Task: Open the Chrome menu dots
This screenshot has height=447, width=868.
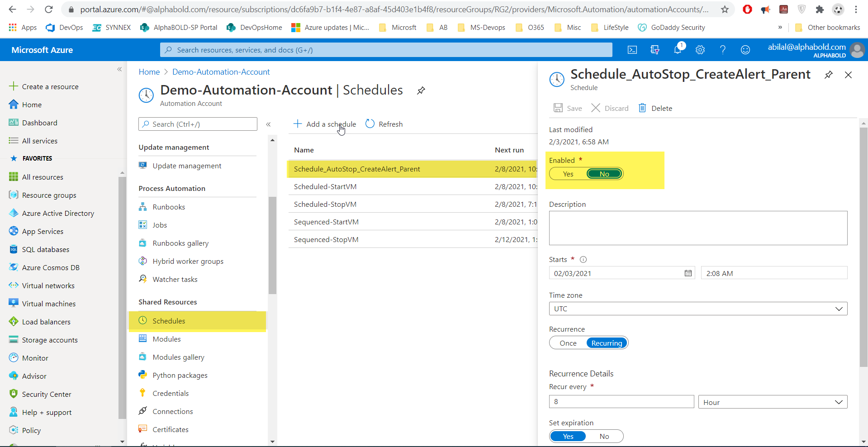Action: click(x=856, y=9)
